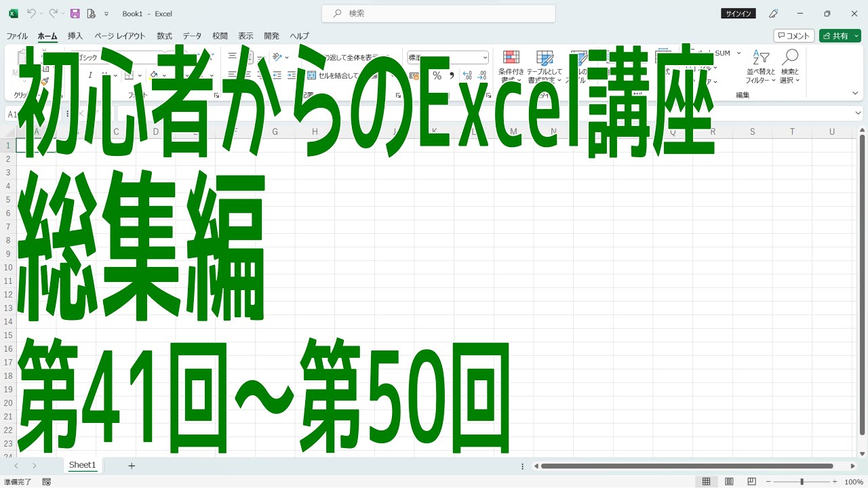Zoom in with the plus icon

(835, 482)
